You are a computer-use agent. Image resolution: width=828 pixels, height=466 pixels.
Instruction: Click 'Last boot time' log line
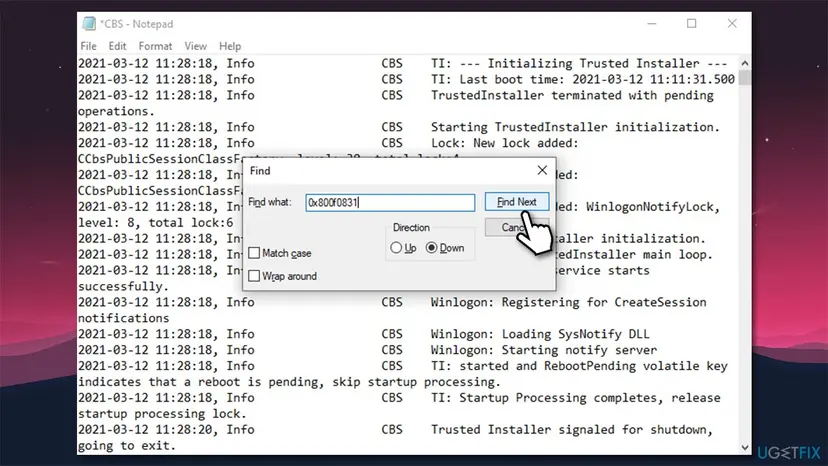582,79
